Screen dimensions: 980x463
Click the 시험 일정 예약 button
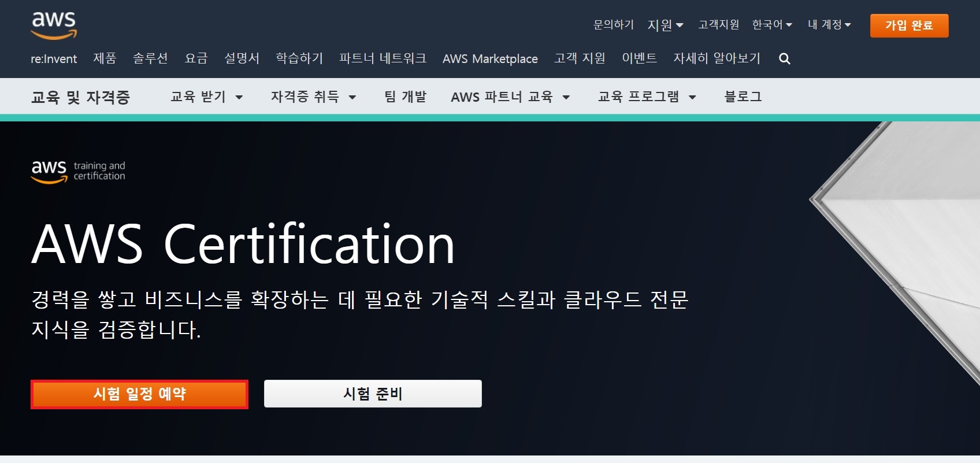[139, 394]
